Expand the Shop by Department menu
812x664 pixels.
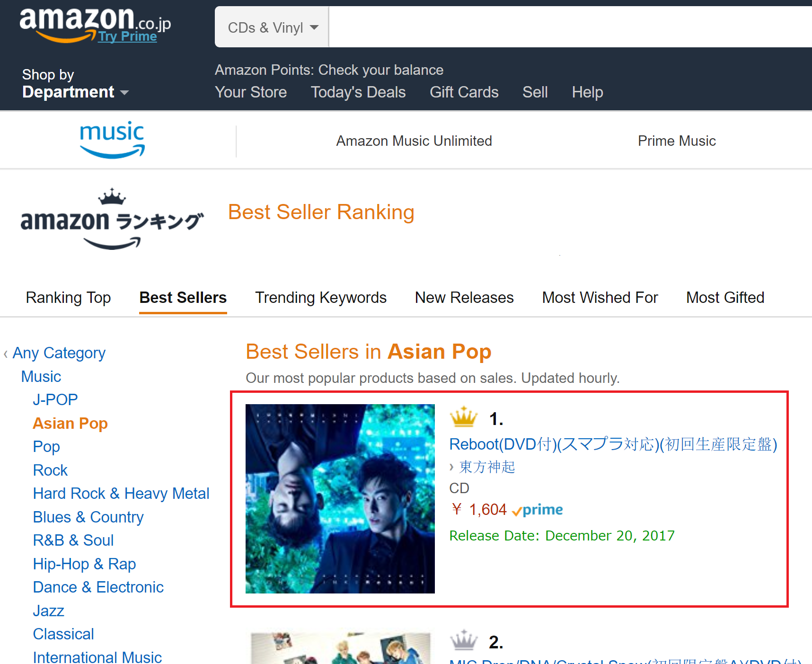(75, 84)
